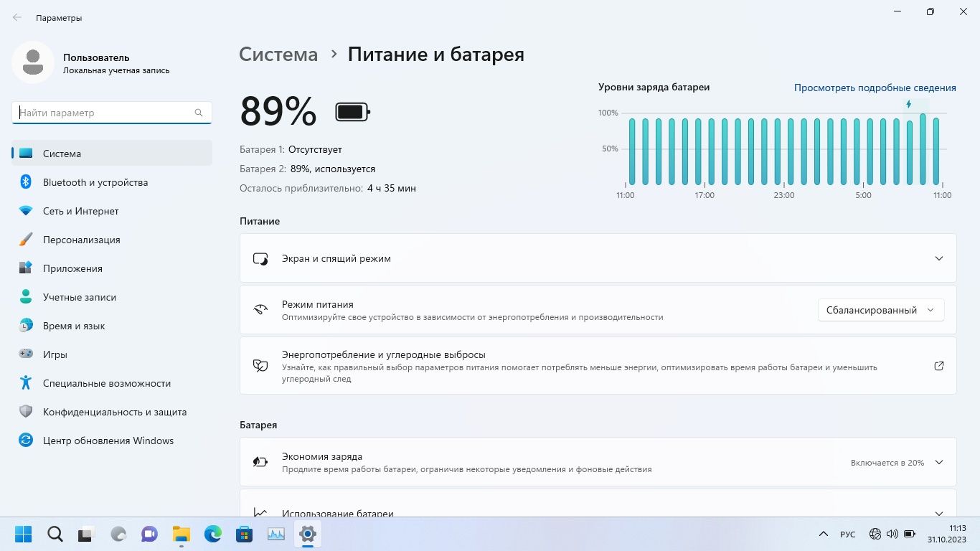Open Microsoft Store from taskbar
980x551 pixels.
click(245, 534)
